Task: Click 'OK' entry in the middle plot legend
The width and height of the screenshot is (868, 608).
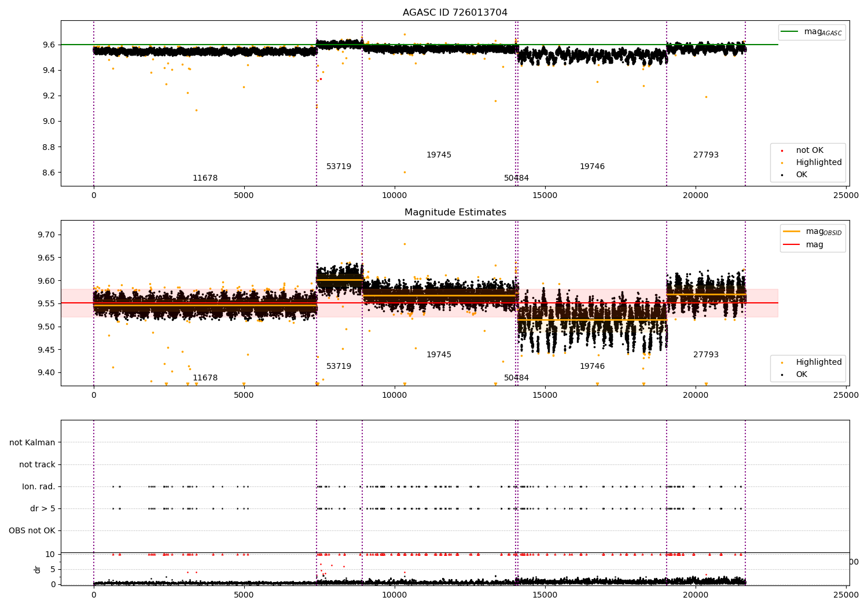Action: pos(801,374)
